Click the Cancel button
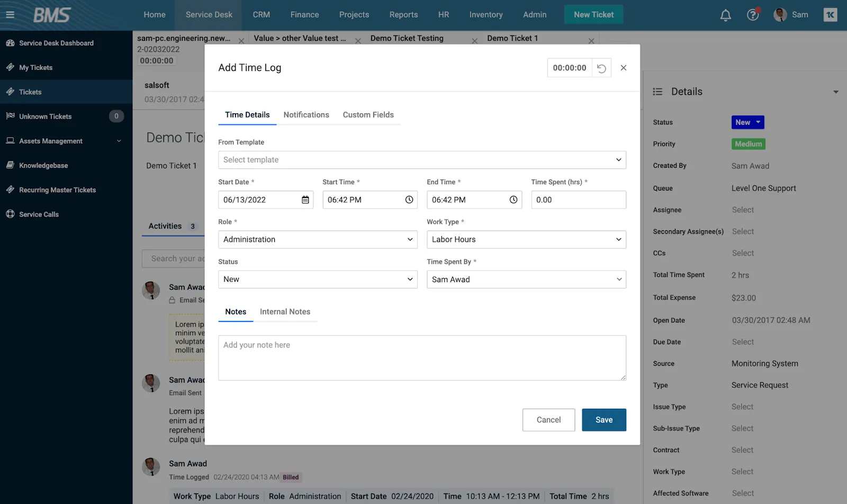 (548, 420)
